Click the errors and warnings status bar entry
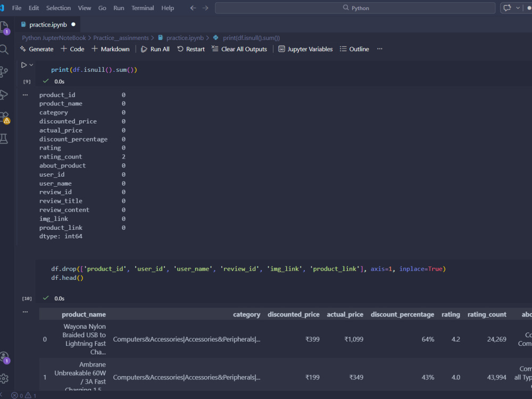 [24, 395]
